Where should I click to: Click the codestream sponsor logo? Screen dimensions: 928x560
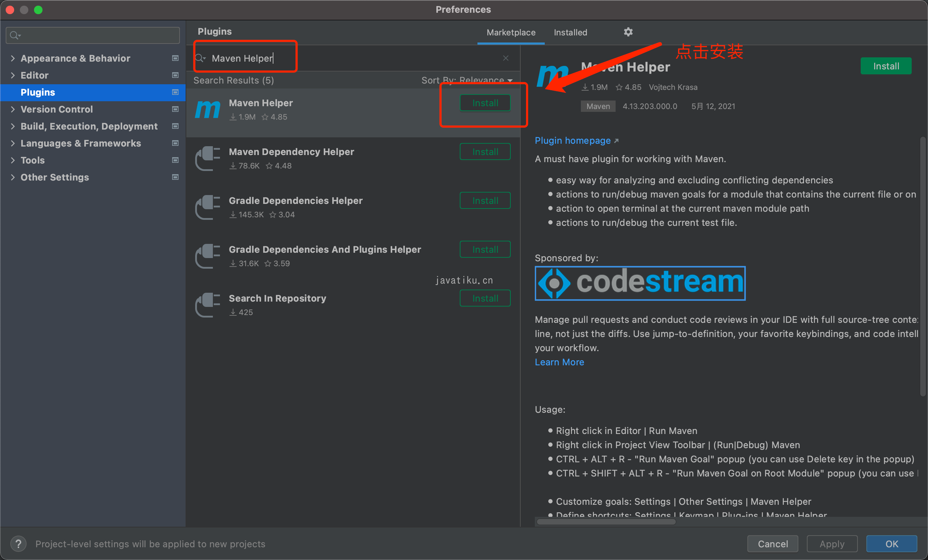[640, 283]
